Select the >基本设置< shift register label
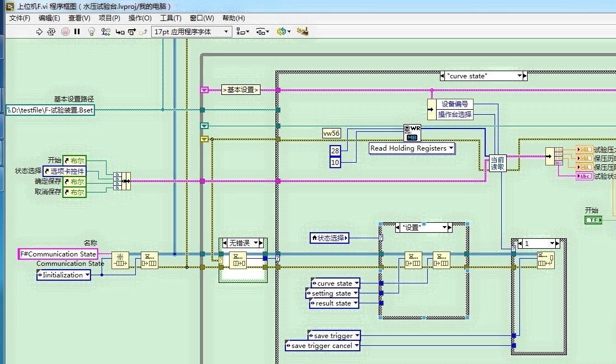The height and width of the screenshot is (364, 616). 241,90
